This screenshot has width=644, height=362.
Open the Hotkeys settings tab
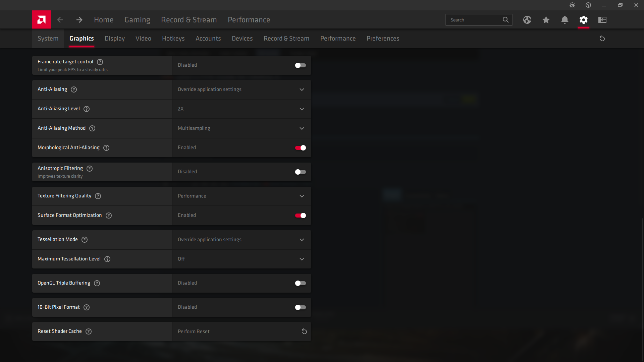pyautogui.click(x=173, y=39)
